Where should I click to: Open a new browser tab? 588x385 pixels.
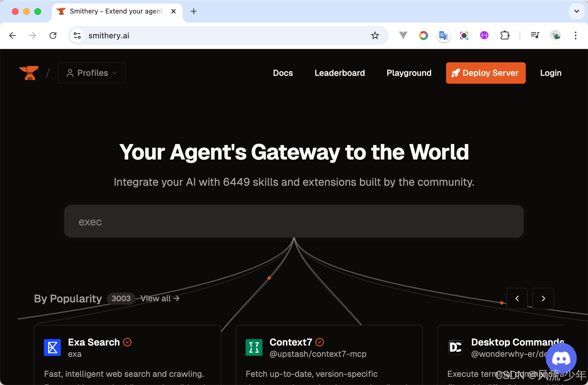[x=194, y=11]
